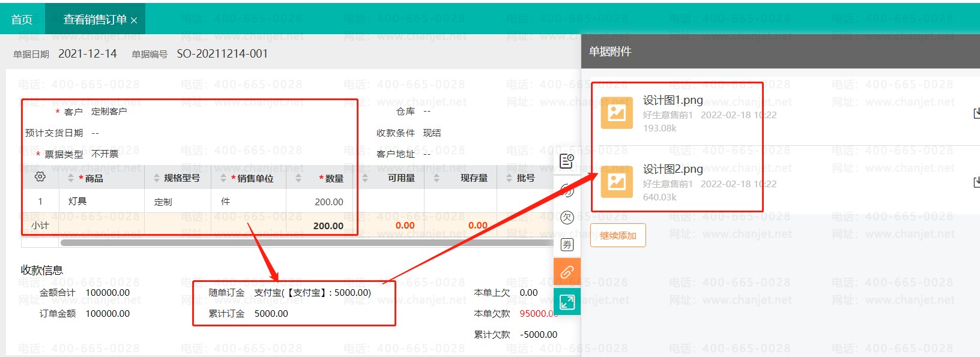Click the 设计图2.png image file icon
The width and height of the screenshot is (980, 357).
coord(617,182)
